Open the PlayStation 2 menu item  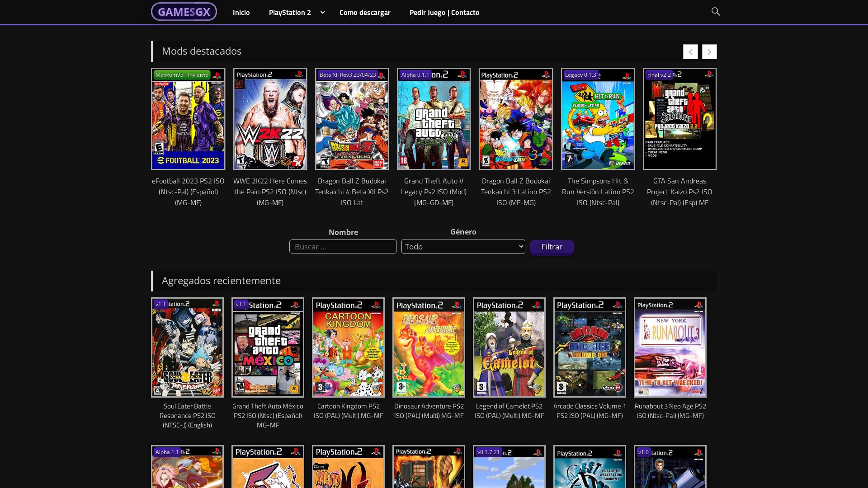[x=290, y=12]
